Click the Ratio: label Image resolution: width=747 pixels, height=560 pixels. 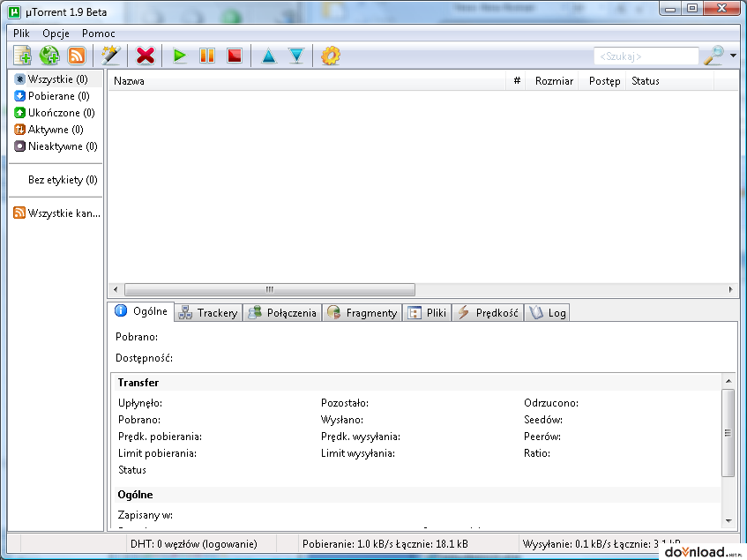tap(537, 453)
